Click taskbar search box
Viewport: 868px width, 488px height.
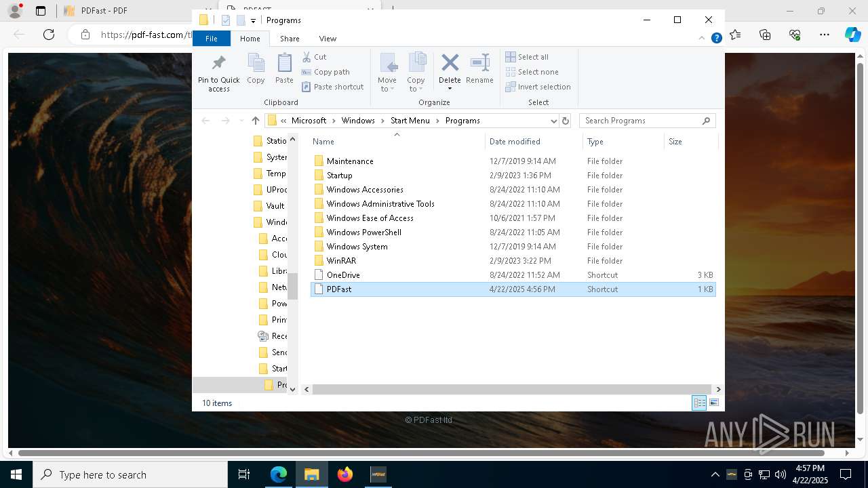tap(130, 474)
